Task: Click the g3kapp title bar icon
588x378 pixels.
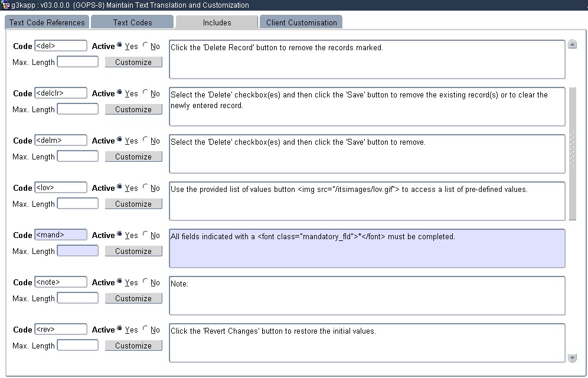Action: coord(6,5)
